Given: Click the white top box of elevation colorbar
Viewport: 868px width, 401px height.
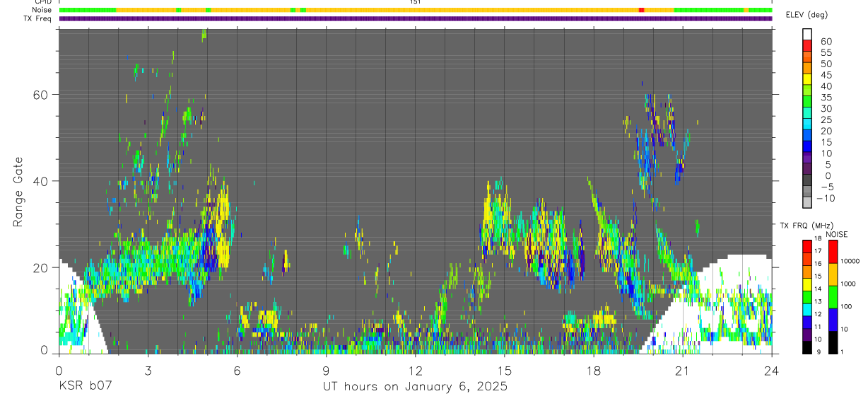Looking at the screenshot, I should pyautogui.click(x=807, y=34).
